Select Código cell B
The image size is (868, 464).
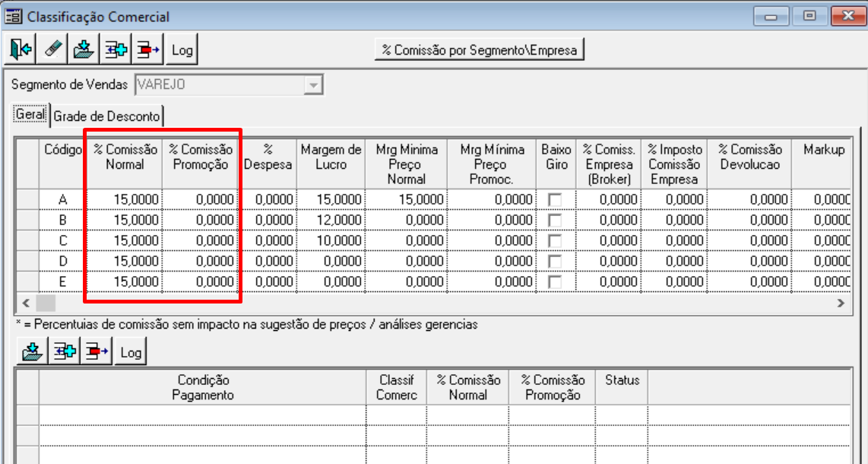(x=62, y=221)
